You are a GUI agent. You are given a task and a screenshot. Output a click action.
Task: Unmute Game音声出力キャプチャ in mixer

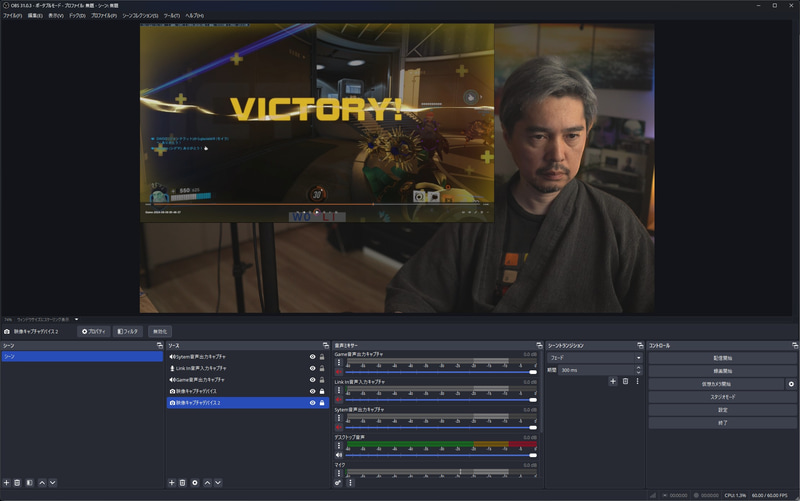[339, 372]
